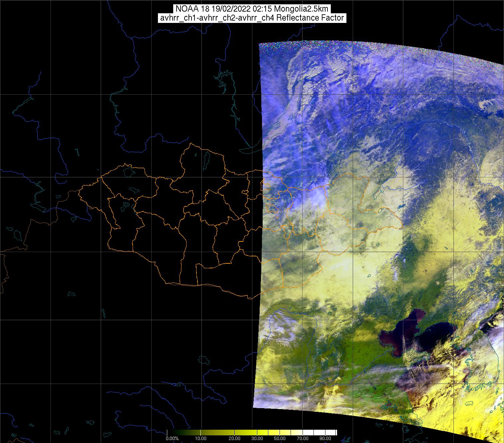This screenshot has height=443, width=504.
Task: Click the speckled noise band atop the swath
Action: pyautogui.click(x=332, y=46)
